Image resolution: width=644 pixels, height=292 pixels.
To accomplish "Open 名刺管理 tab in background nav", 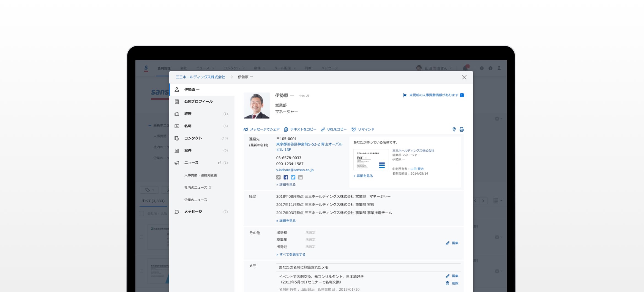I will 164,68.
